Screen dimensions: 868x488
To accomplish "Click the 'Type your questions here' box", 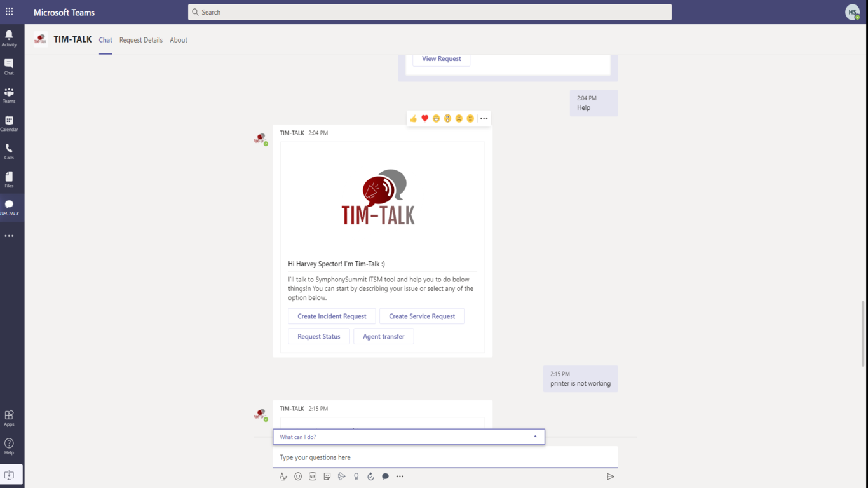I will [x=445, y=457].
